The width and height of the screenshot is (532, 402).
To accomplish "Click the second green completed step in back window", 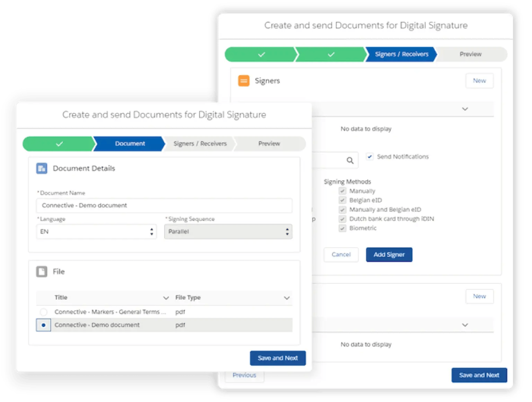I will tap(331, 55).
